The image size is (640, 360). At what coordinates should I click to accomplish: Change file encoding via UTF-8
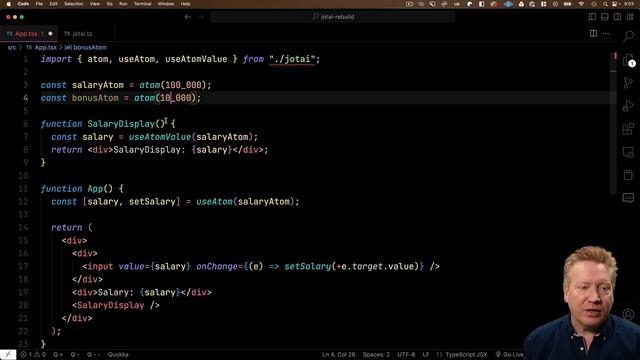click(x=406, y=354)
